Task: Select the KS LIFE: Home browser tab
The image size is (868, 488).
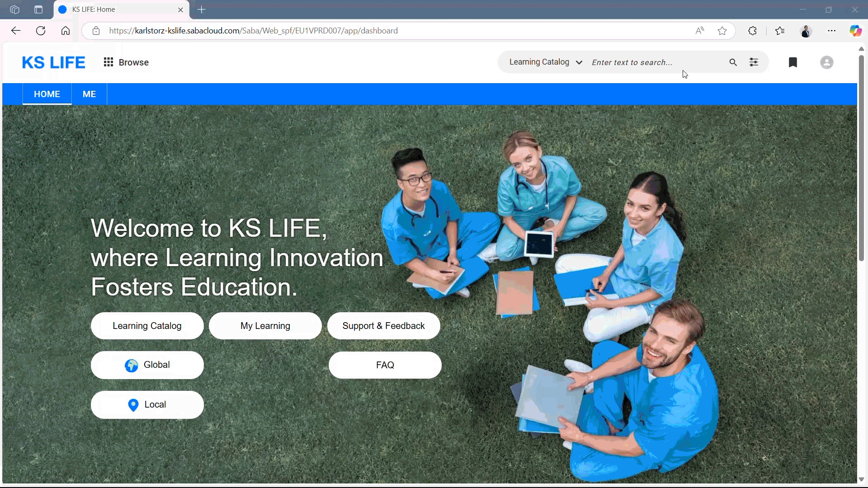Action: click(122, 9)
